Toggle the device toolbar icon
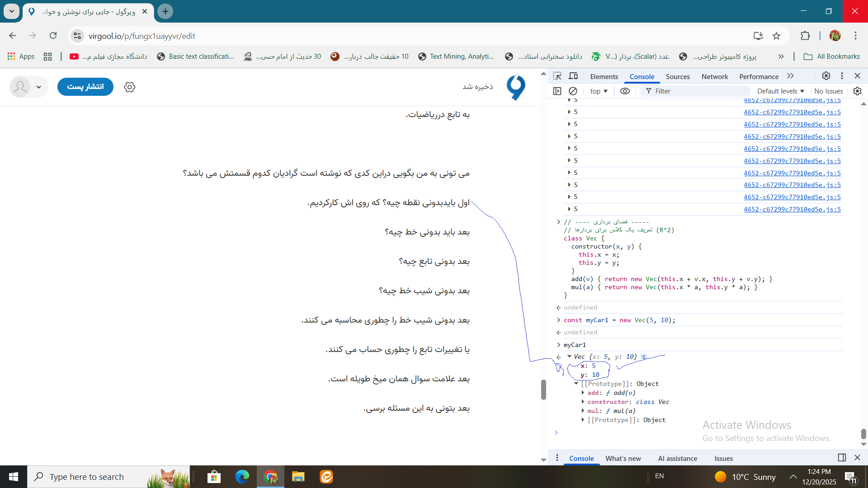The image size is (868, 488). [x=573, y=76]
